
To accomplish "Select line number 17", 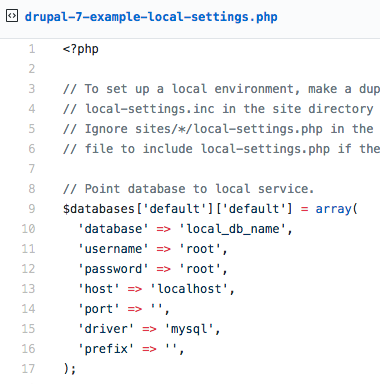I will pyautogui.click(x=28, y=369).
